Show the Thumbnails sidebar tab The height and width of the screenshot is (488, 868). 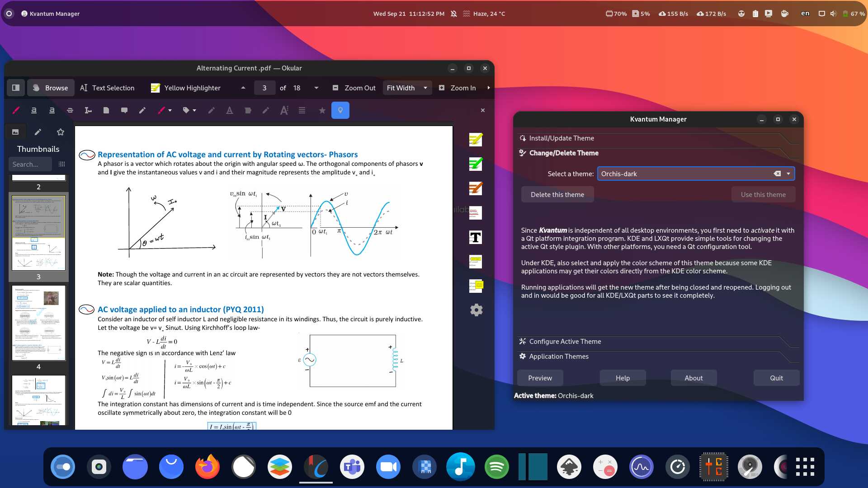15,132
